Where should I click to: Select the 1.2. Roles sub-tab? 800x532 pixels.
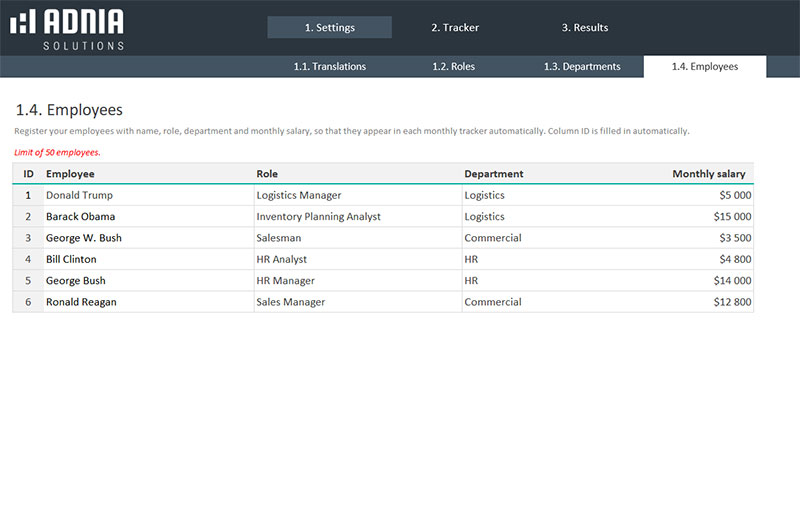(453, 67)
